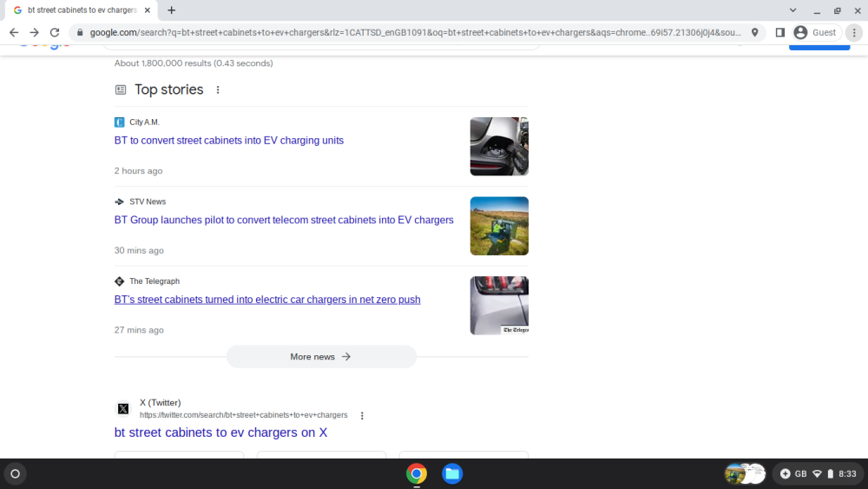Open bt street cabinets to ev chargers on X

point(220,433)
